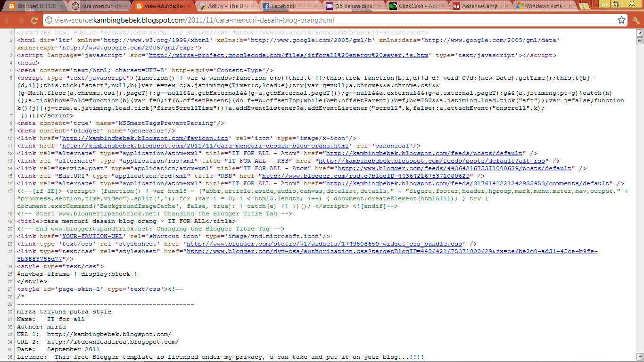Open the feeds/posts/default?alt=rss link
Screen dimensions: 644x362
(432, 161)
